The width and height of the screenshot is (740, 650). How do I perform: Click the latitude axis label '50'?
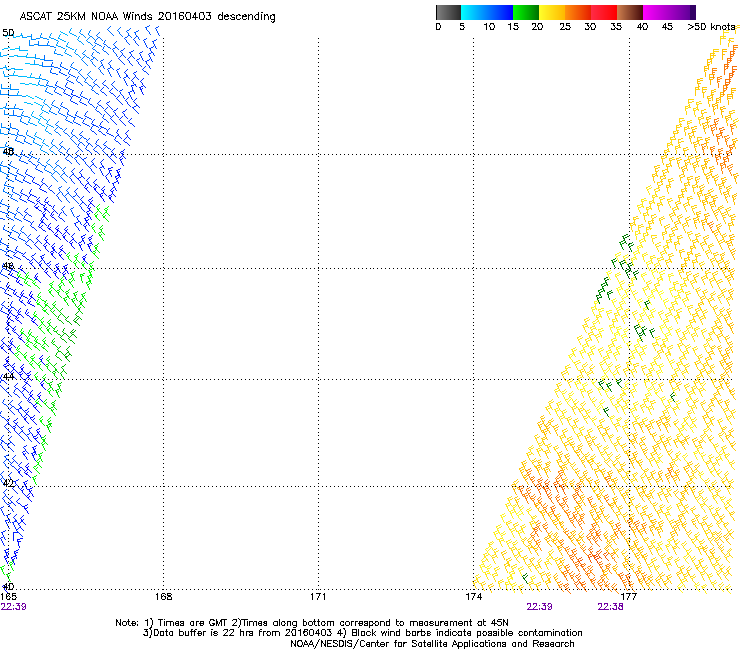pyautogui.click(x=8, y=33)
